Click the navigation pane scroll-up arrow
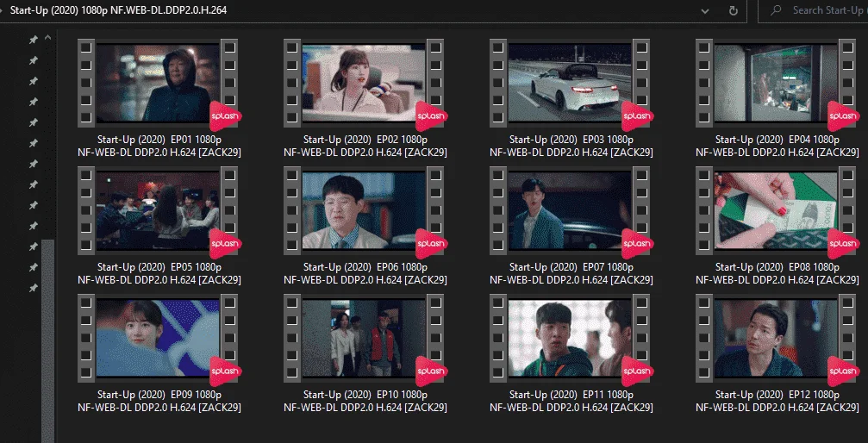Screen dimensions: 868x443 (47, 38)
